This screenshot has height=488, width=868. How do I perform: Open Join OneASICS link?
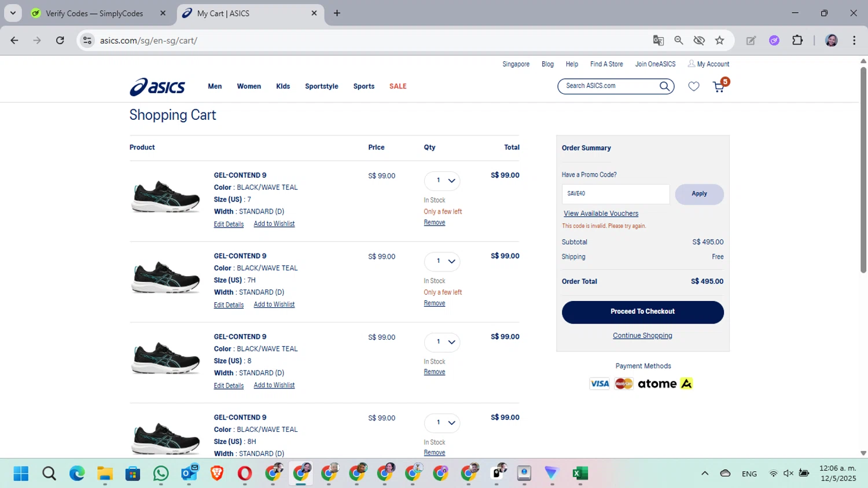[655, 64]
